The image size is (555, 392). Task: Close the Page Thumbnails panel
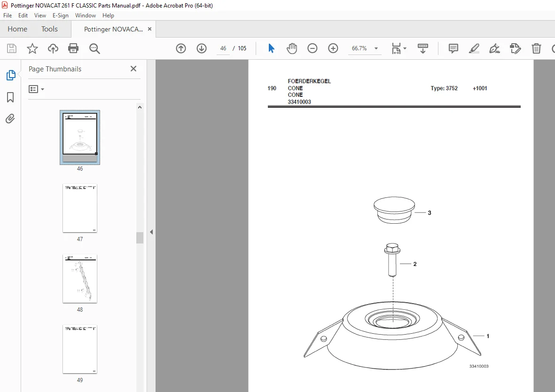point(133,69)
